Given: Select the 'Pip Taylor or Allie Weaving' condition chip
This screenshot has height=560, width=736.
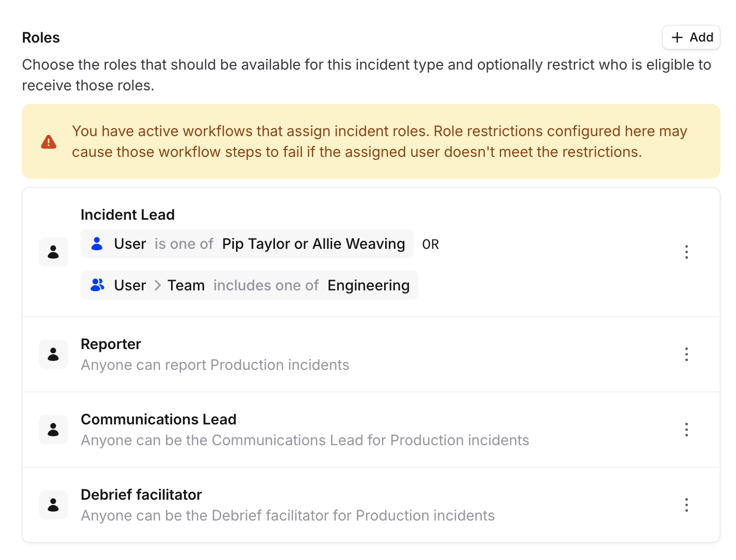Looking at the screenshot, I should pyautogui.click(x=313, y=243).
